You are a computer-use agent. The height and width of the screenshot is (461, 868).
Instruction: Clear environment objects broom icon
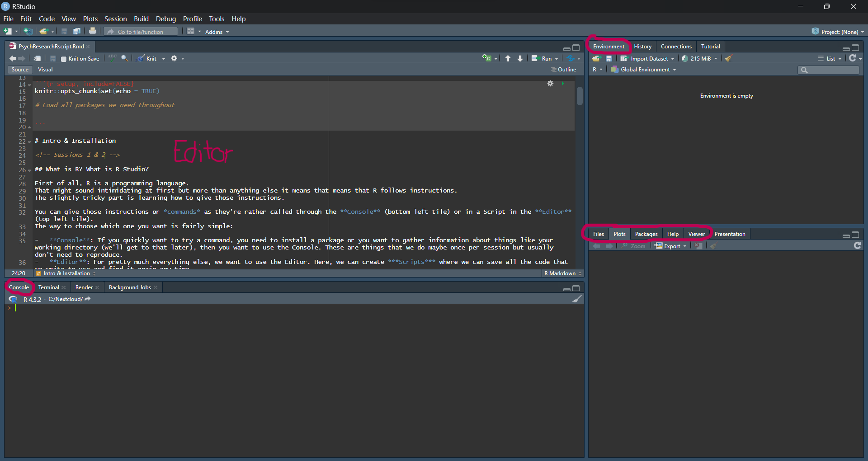point(728,58)
